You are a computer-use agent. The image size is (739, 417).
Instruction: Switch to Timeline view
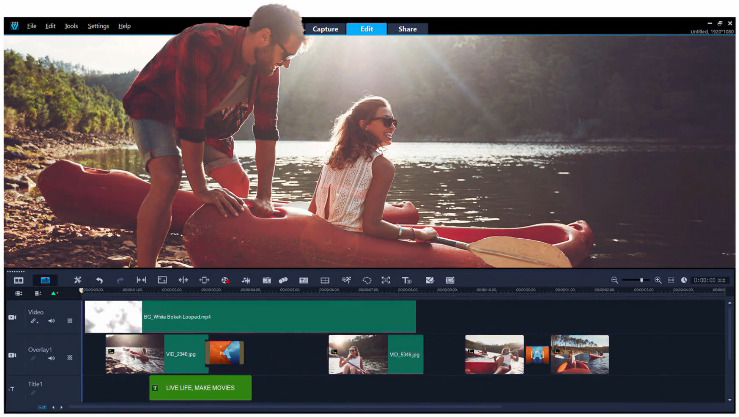point(44,281)
